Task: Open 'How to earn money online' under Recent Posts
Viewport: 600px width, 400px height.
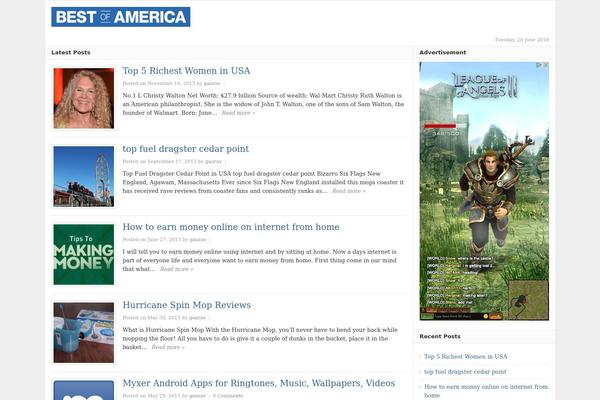Action: (x=486, y=391)
